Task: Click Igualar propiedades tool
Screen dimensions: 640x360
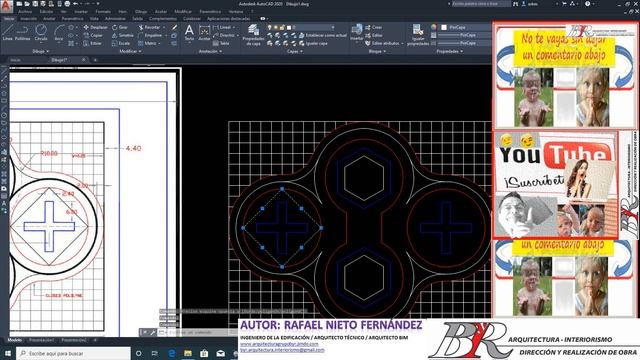Action: (x=418, y=35)
